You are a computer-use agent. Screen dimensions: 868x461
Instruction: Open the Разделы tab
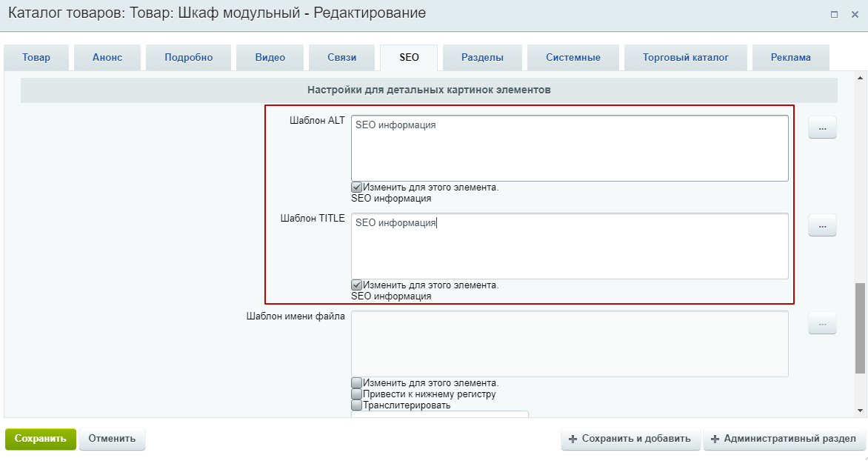point(482,58)
